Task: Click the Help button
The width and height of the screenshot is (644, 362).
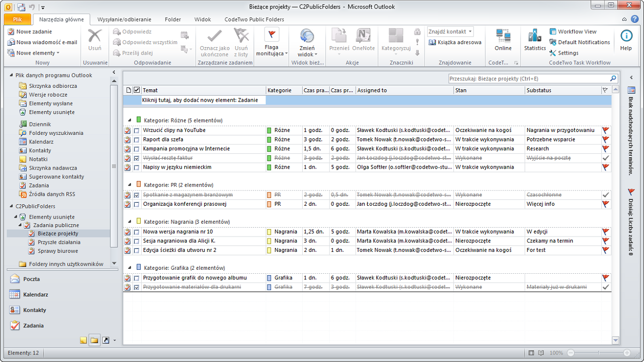Action: (626, 39)
